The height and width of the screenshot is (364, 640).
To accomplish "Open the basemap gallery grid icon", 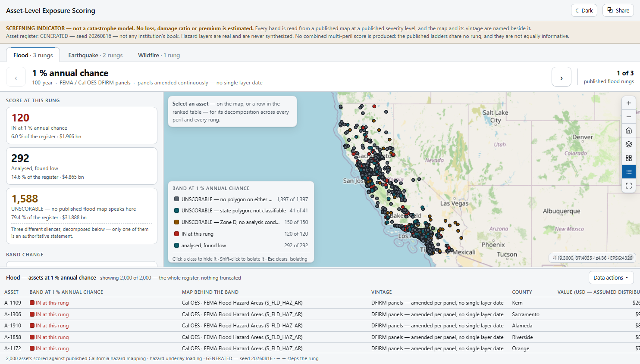I will coord(628,158).
